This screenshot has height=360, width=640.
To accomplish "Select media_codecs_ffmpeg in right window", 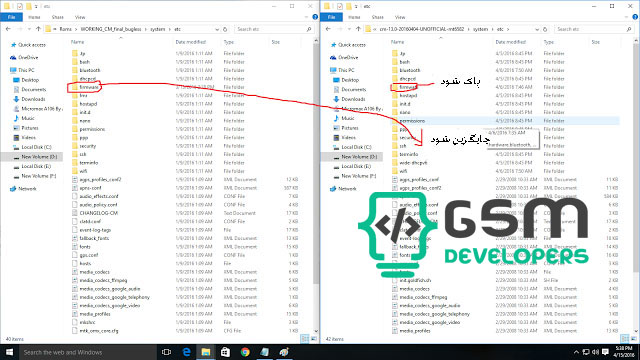I will tap(419, 297).
